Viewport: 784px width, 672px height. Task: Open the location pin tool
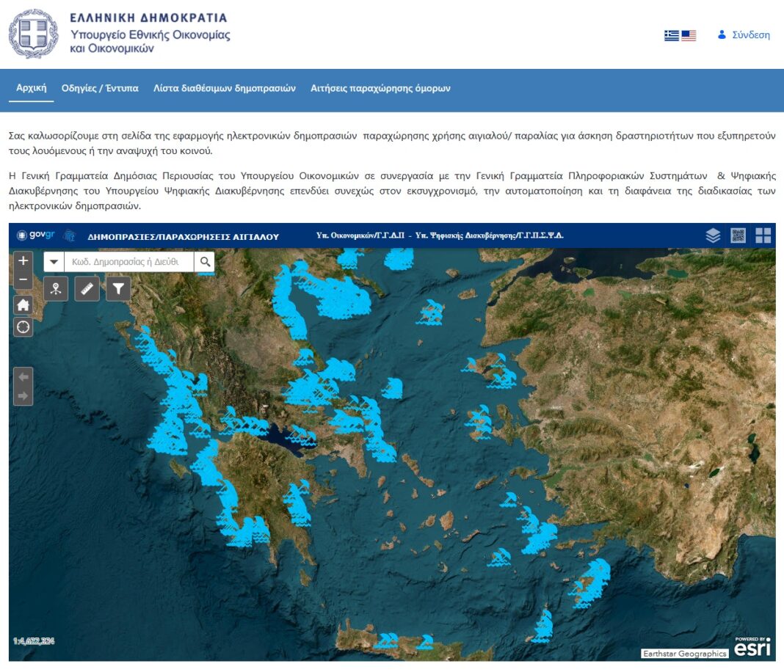pyautogui.click(x=56, y=289)
